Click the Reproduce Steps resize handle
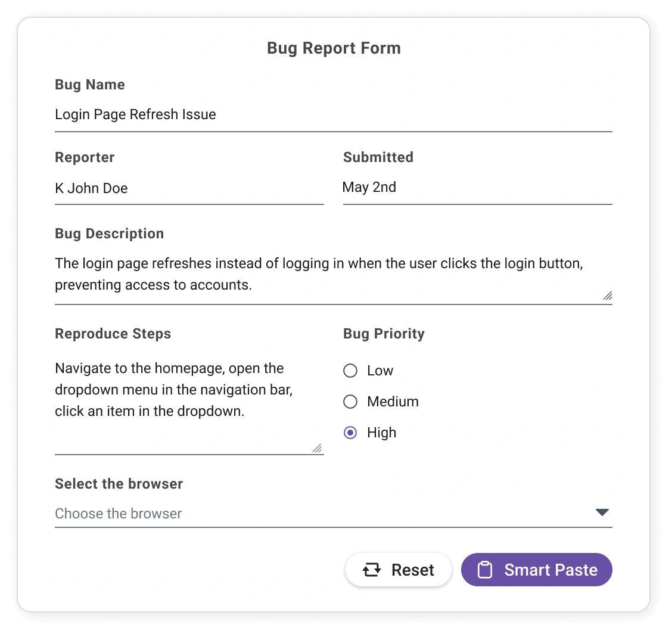672x634 pixels. (x=317, y=448)
